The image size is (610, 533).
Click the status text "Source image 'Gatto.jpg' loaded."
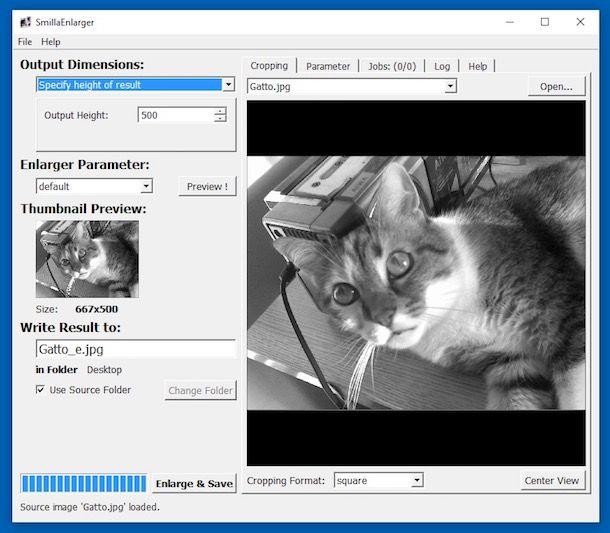90,507
